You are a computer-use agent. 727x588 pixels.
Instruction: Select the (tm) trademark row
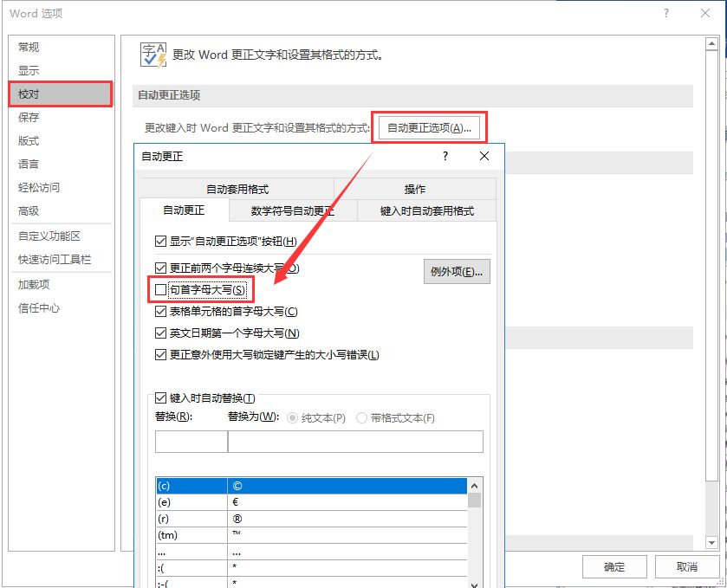click(312, 535)
